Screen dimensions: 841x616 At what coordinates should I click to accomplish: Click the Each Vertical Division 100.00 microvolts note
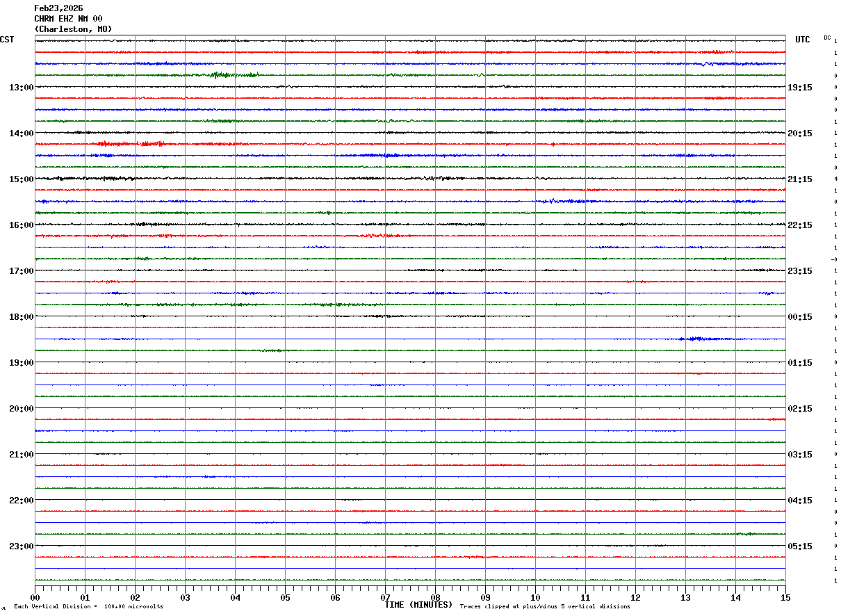click(88, 607)
